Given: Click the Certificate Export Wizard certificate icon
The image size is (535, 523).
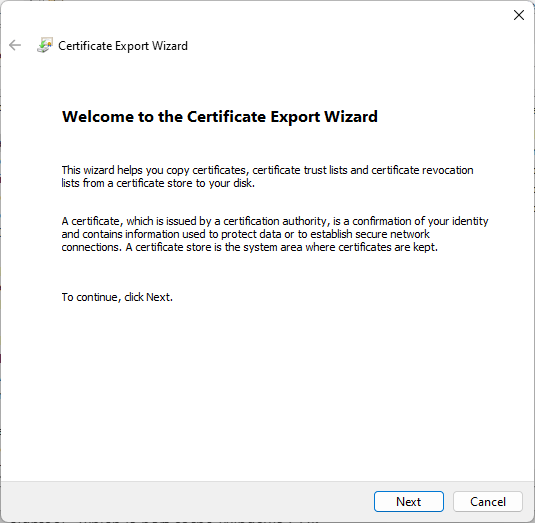Looking at the screenshot, I should [45, 45].
